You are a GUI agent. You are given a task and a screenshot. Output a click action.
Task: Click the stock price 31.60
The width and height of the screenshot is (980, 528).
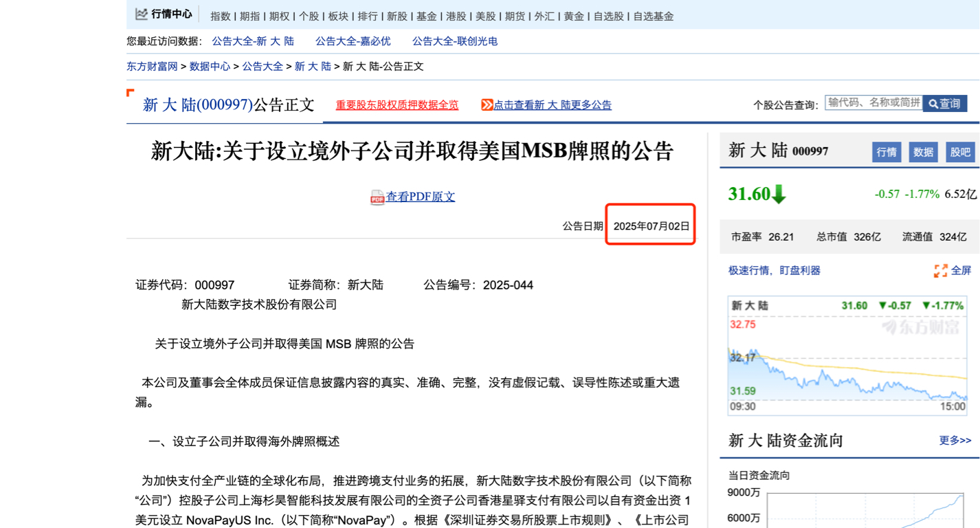click(749, 194)
